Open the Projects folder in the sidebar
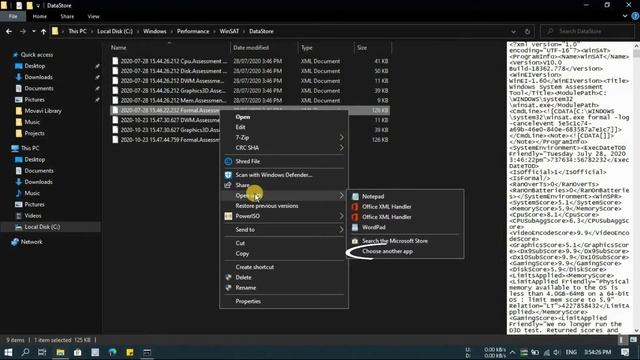 pos(34,133)
